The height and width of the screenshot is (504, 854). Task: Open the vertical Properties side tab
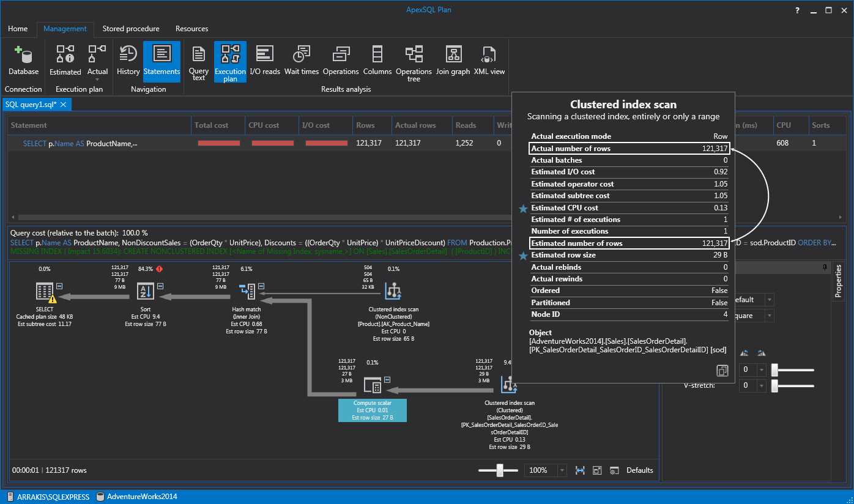point(838,281)
